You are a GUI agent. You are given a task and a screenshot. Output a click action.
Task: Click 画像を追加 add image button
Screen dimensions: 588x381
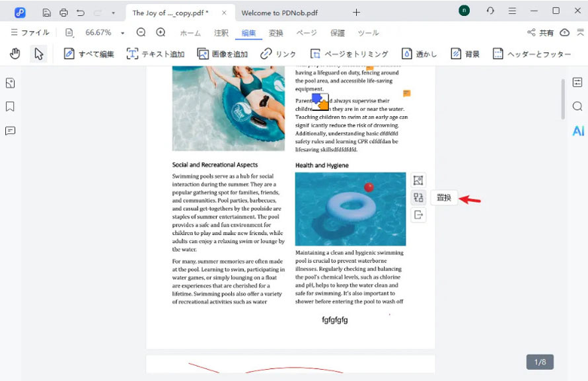(x=223, y=54)
